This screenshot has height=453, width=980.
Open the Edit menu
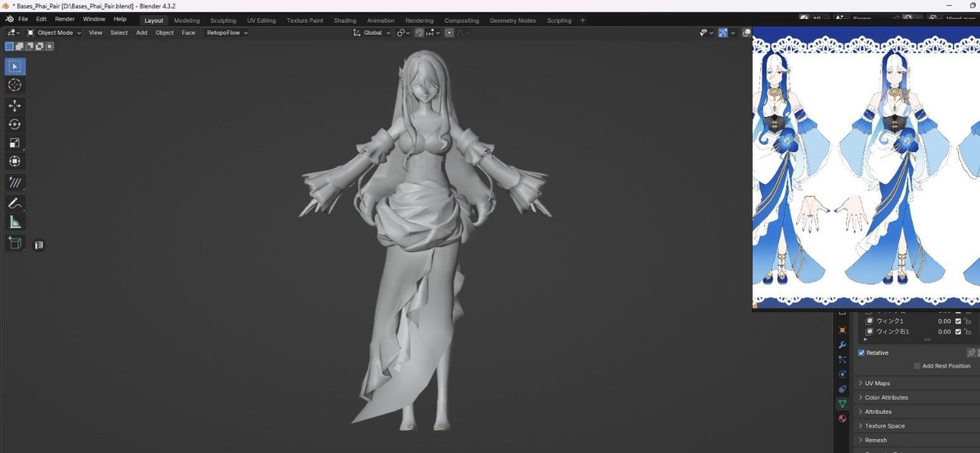tap(41, 20)
